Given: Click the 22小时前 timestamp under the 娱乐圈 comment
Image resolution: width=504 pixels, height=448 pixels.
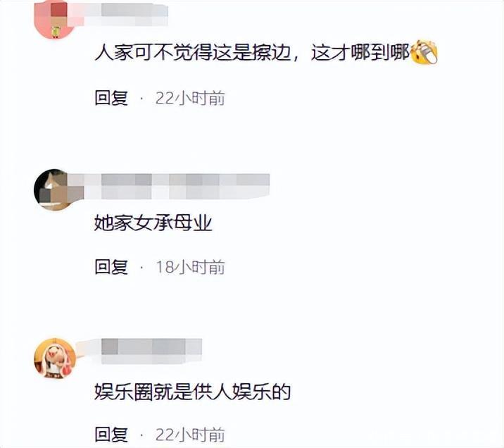Looking at the screenshot, I should (x=190, y=435).
